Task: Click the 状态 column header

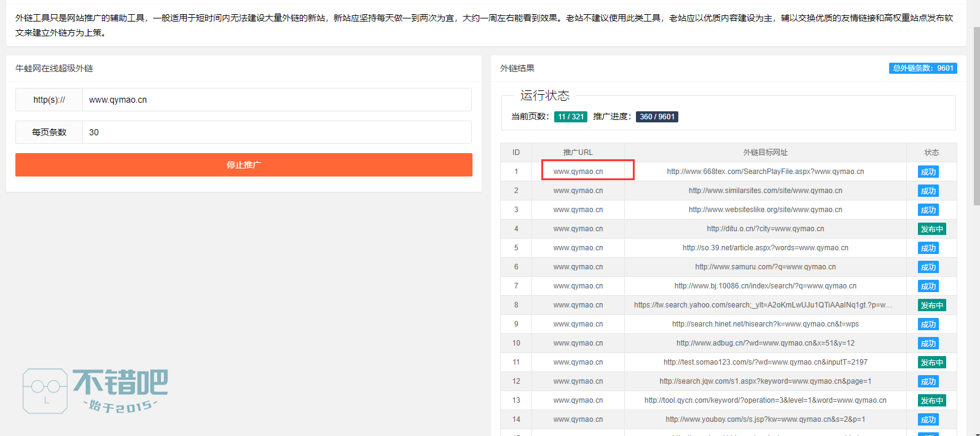Action: [x=931, y=153]
